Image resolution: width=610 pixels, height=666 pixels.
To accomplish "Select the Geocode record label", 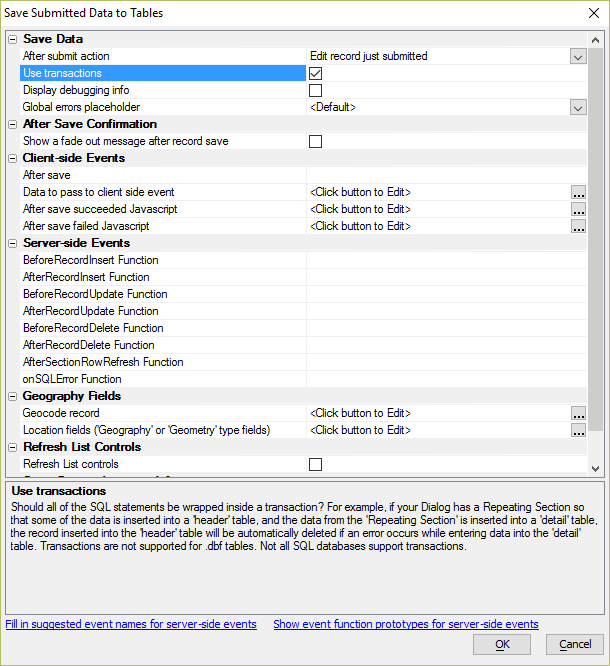I will 61,413.
